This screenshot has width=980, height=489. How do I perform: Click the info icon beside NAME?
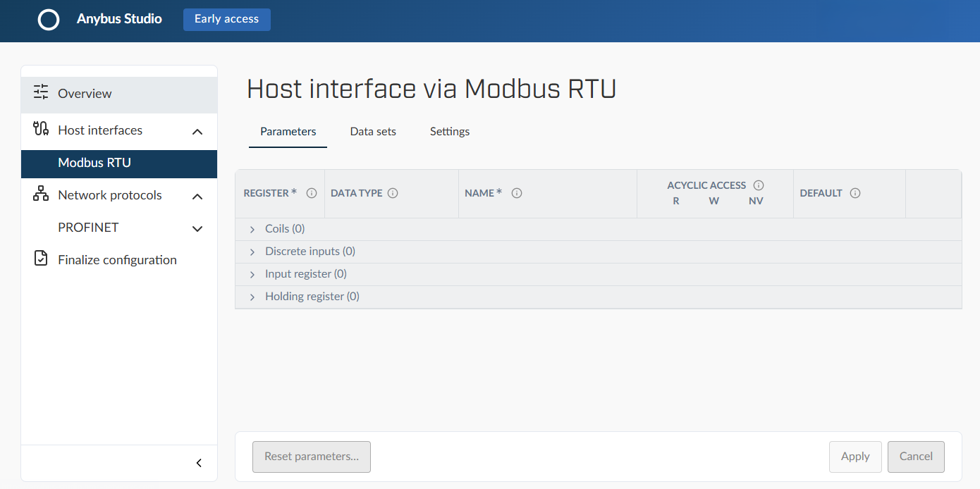tap(517, 193)
